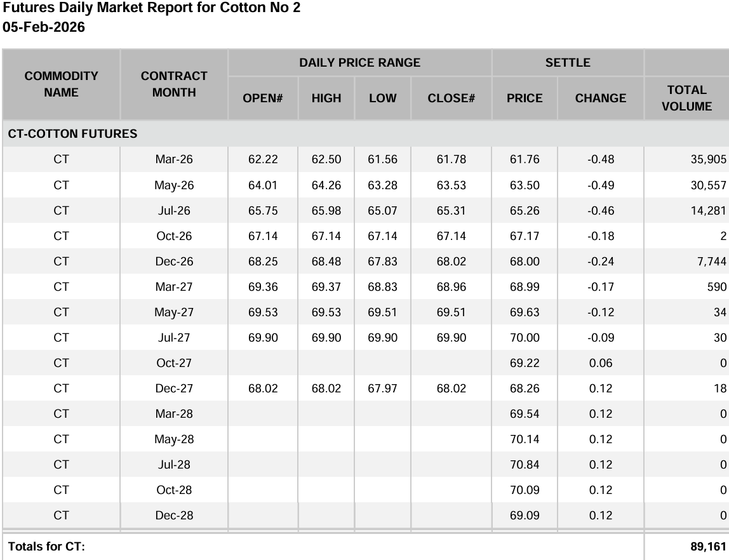Screen dimensions: 729x560
Task: Click the Dec-27 low price 67.97
Action: (382, 389)
